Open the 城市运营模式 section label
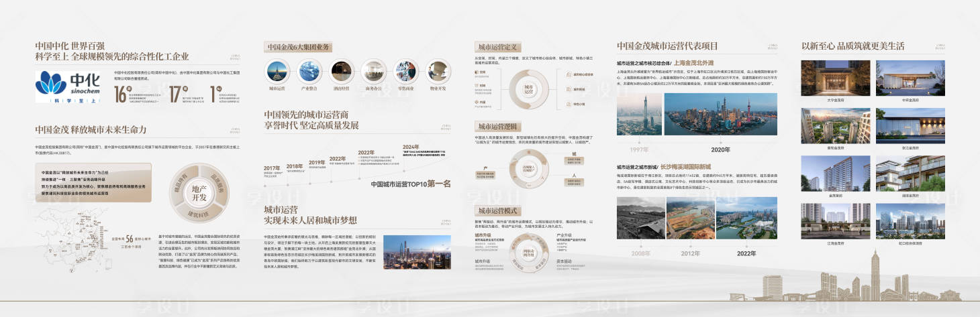This screenshot has width=980, height=317. tap(497, 210)
